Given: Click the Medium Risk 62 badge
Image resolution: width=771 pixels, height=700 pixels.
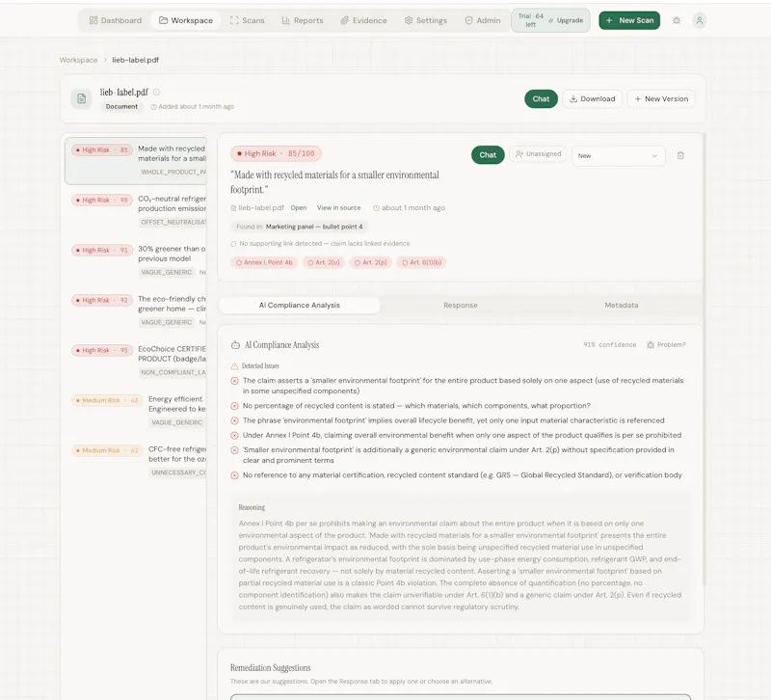Looking at the screenshot, I should click(107, 450).
